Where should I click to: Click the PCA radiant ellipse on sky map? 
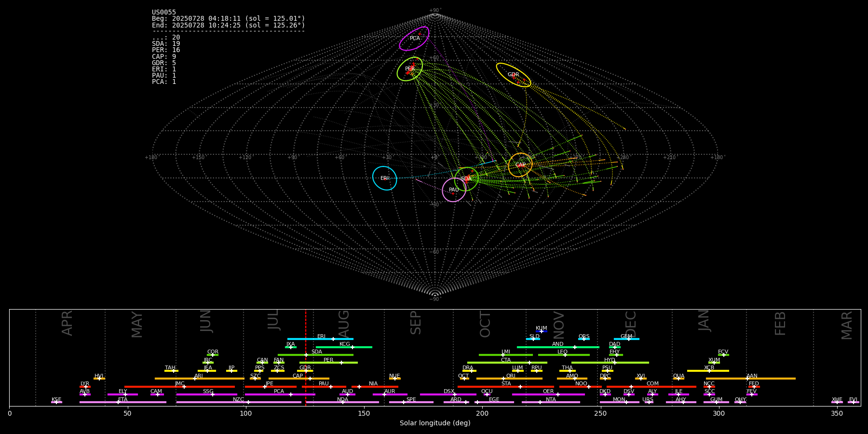click(414, 39)
